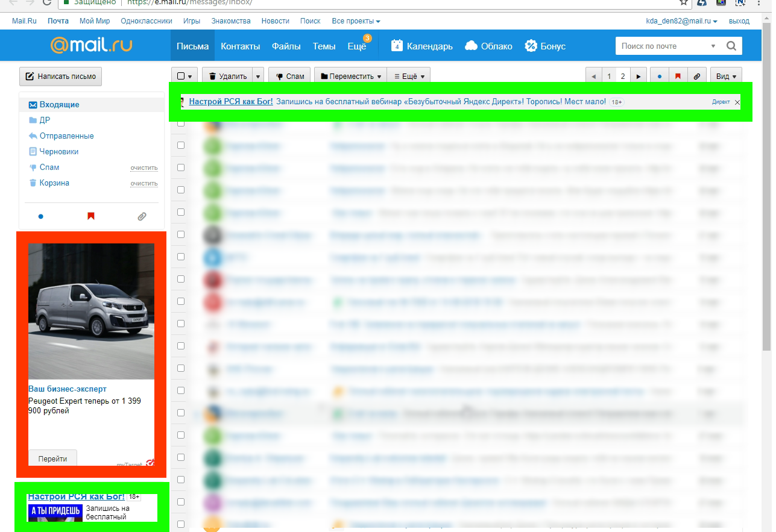Open the Ещё tab with orange badge
The width and height of the screenshot is (776, 532).
[357, 46]
